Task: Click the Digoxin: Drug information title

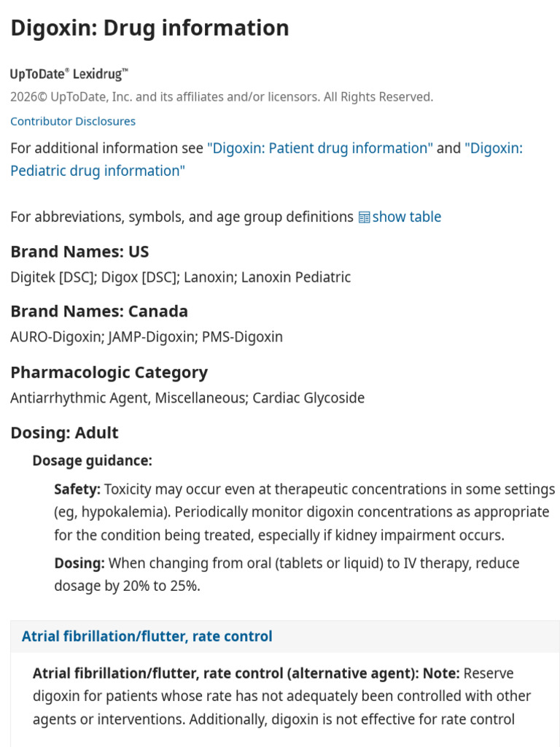Action: tap(149, 28)
